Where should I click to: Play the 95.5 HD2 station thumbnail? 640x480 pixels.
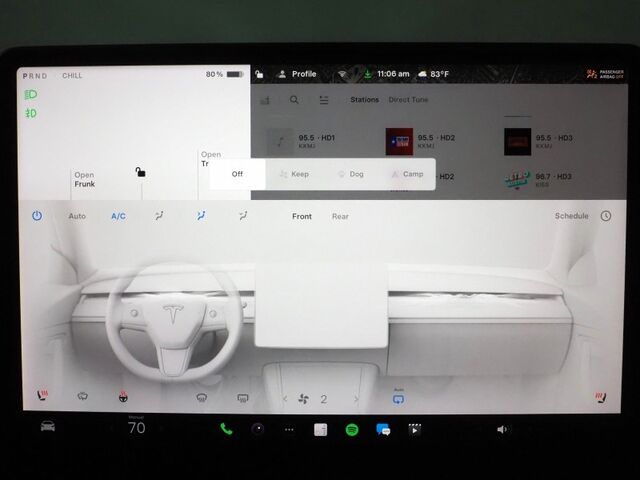(x=399, y=141)
